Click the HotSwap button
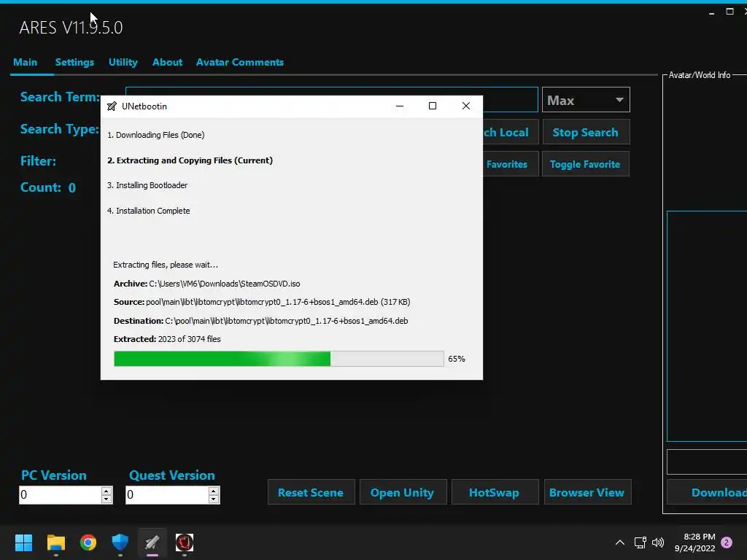747x560 pixels. pos(495,492)
